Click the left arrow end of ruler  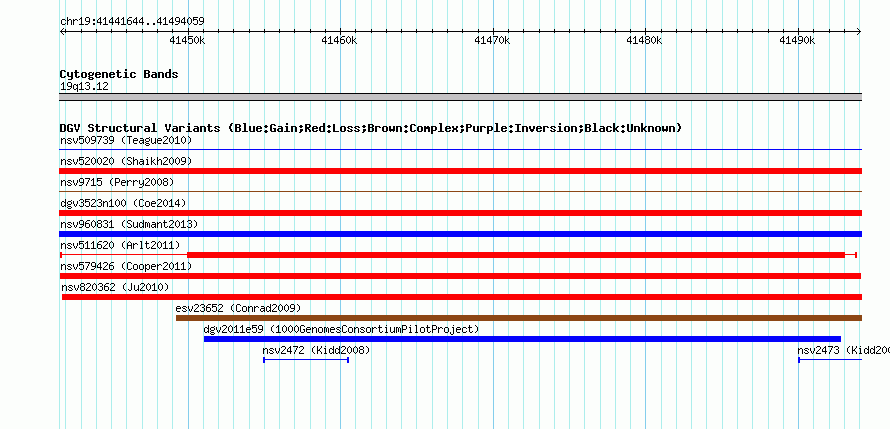point(62,32)
